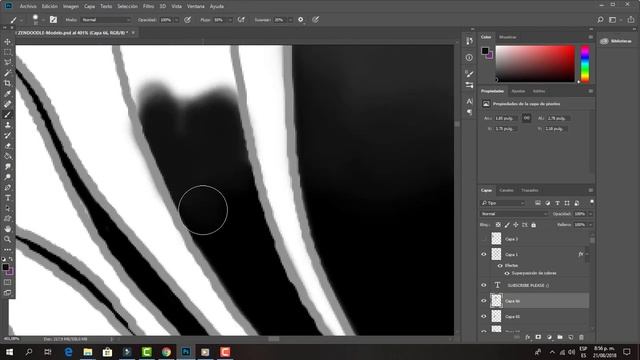Open the Character panel icon
Screen dimensions: 640x360
click(469, 101)
